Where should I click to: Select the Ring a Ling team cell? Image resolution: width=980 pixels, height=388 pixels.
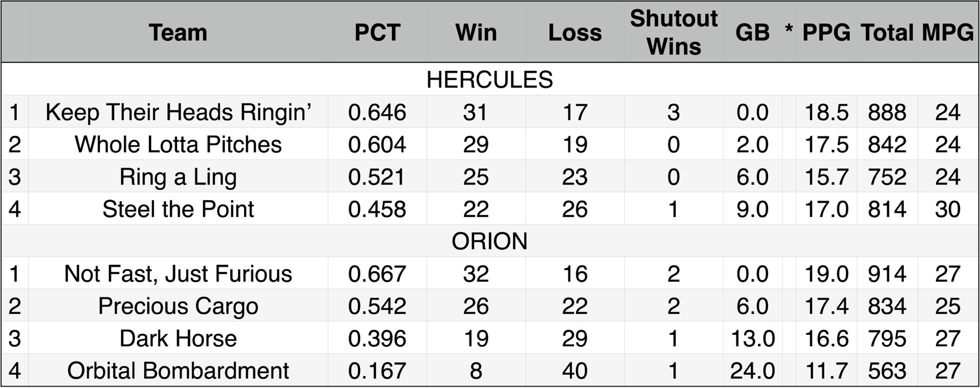[x=178, y=177]
